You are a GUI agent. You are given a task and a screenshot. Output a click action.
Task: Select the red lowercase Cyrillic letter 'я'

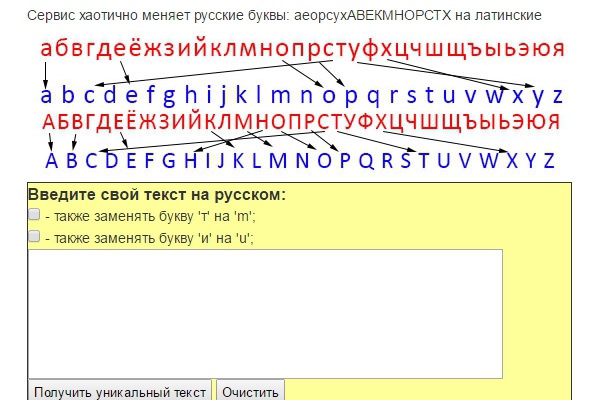click(554, 49)
